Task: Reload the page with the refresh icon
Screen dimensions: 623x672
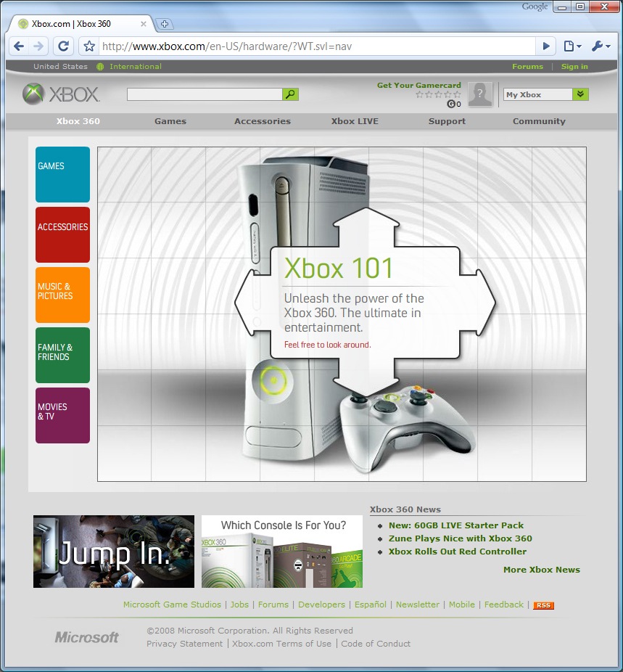Action: pos(63,46)
